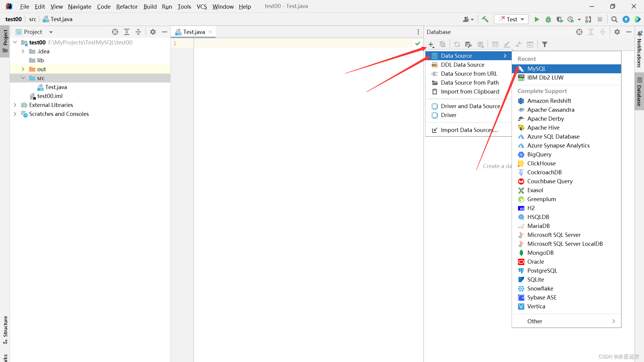Click the add data source plus icon

point(431,44)
